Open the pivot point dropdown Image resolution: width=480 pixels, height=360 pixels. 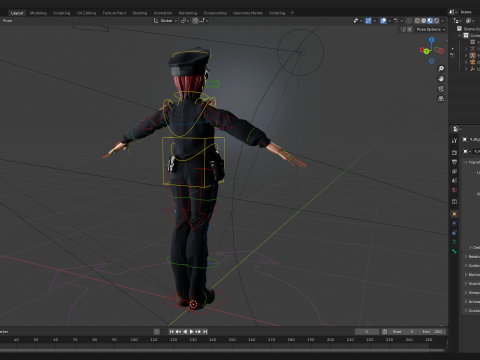click(185, 21)
